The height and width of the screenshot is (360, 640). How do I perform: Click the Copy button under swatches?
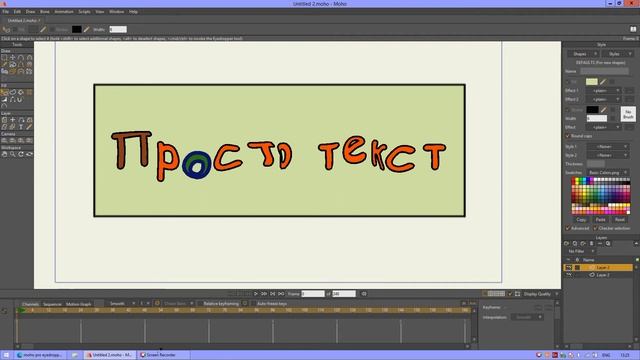coord(581,220)
